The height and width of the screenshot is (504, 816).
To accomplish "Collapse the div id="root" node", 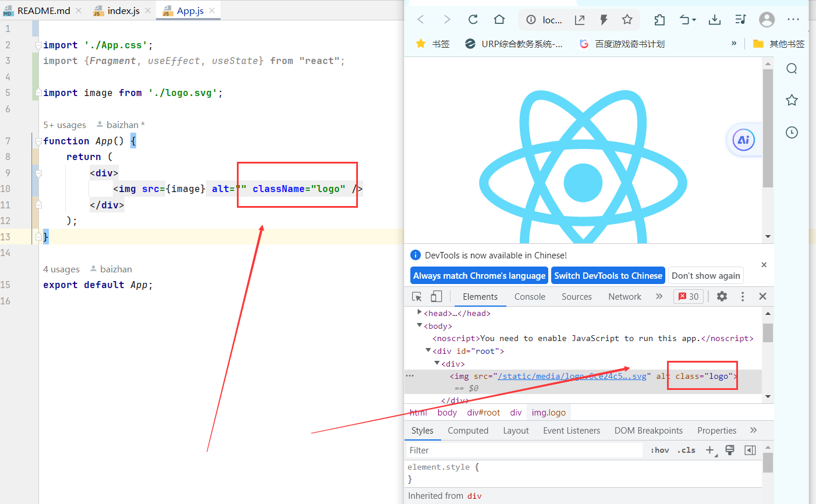I will click(x=428, y=350).
